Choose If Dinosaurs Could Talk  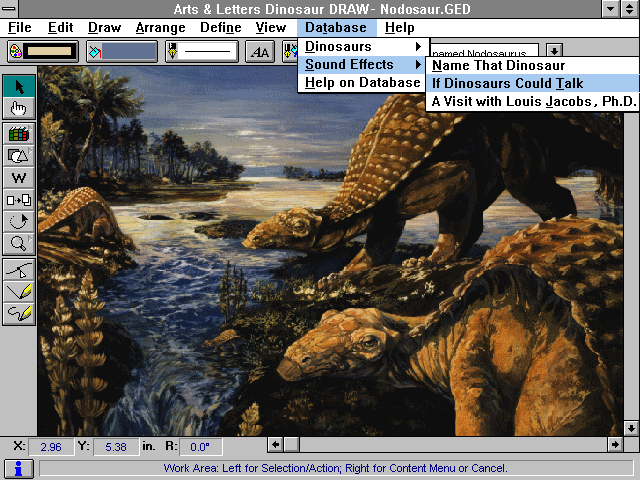(x=532, y=83)
